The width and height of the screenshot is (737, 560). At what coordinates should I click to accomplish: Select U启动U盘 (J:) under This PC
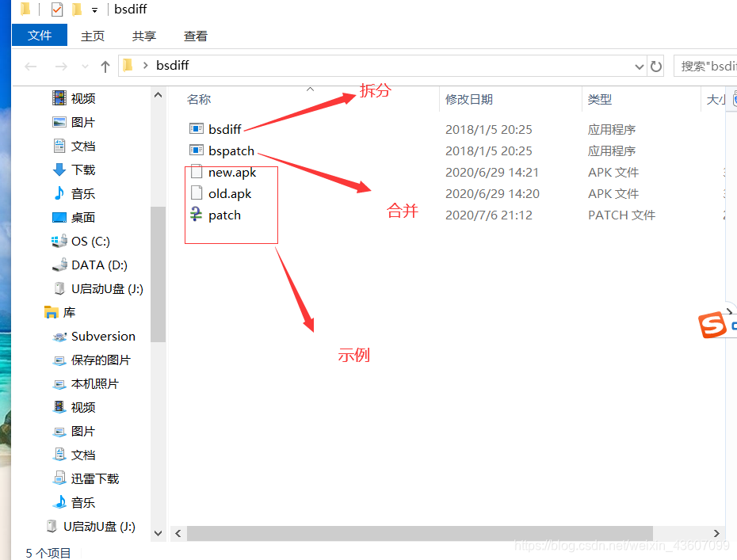[x=107, y=288]
